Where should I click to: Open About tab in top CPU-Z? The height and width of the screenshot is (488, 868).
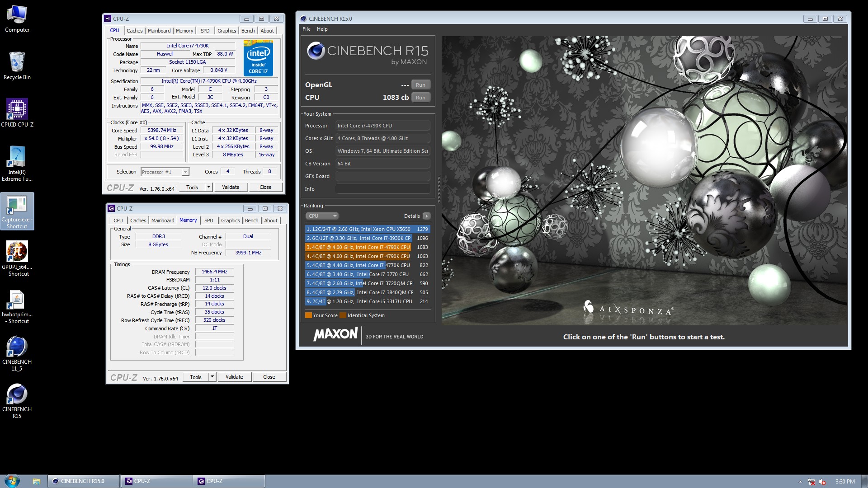coord(267,31)
